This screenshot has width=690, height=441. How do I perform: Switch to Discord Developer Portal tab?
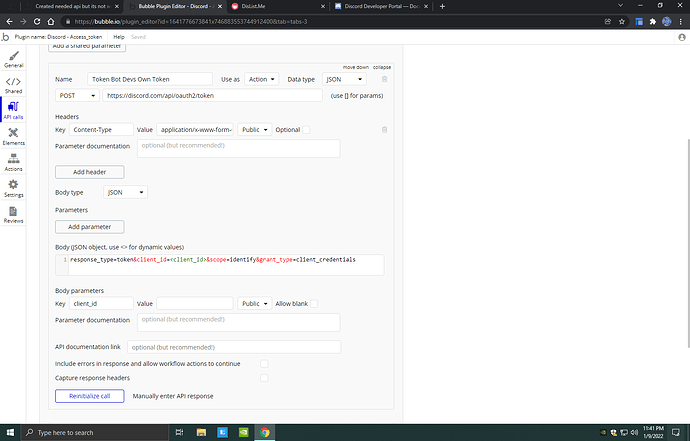click(x=381, y=6)
